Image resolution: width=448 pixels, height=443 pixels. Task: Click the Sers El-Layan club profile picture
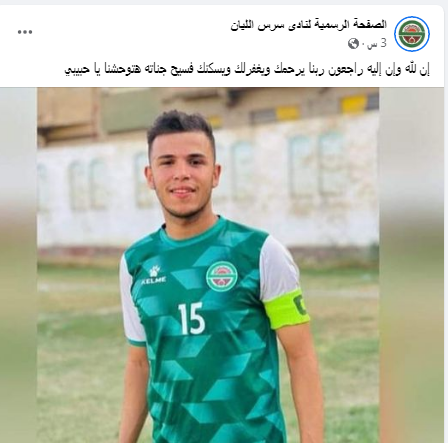(412, 34)
